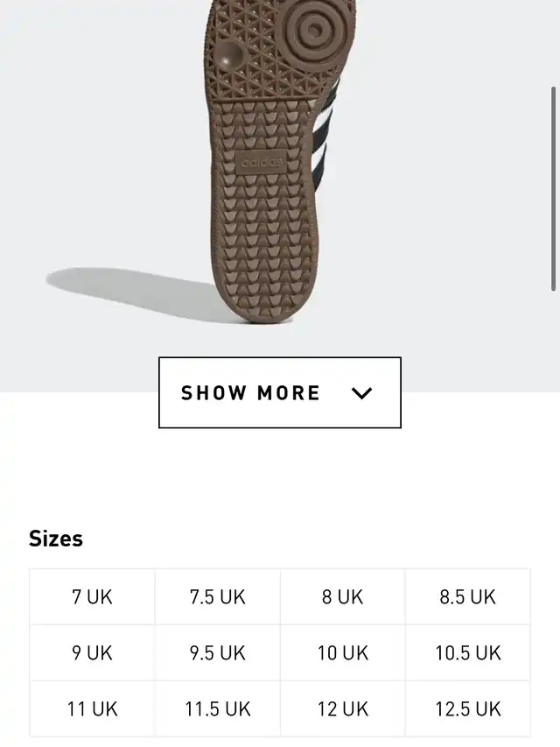This screenshot has width=560, height=747.
Task: Pick size 9.5 UK
Action: (217, 653)
